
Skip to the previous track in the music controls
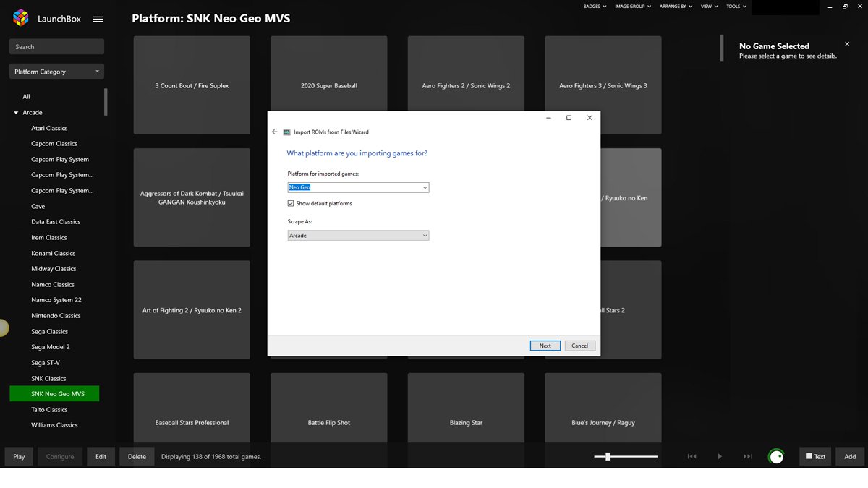click(x=692, y=456)
